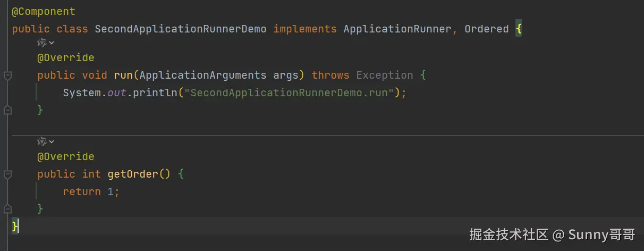Collapse the run method using gutter fold icon
The height and width of the screenshot is (251, 644).
(x=7, y=76)
